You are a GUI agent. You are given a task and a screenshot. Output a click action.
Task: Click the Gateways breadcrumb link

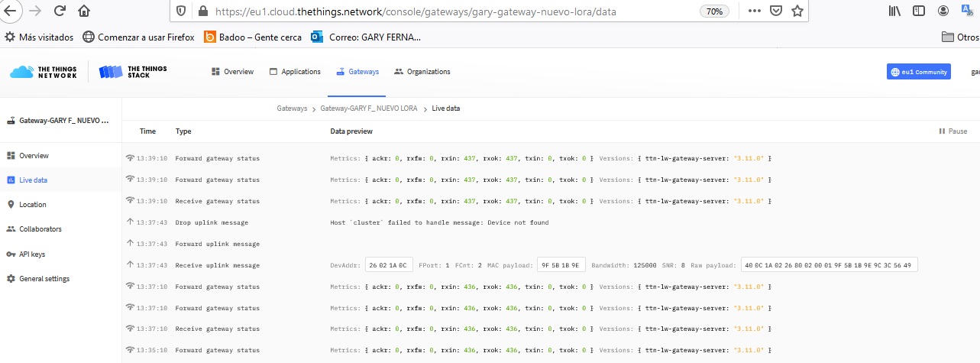click(292, 109)
